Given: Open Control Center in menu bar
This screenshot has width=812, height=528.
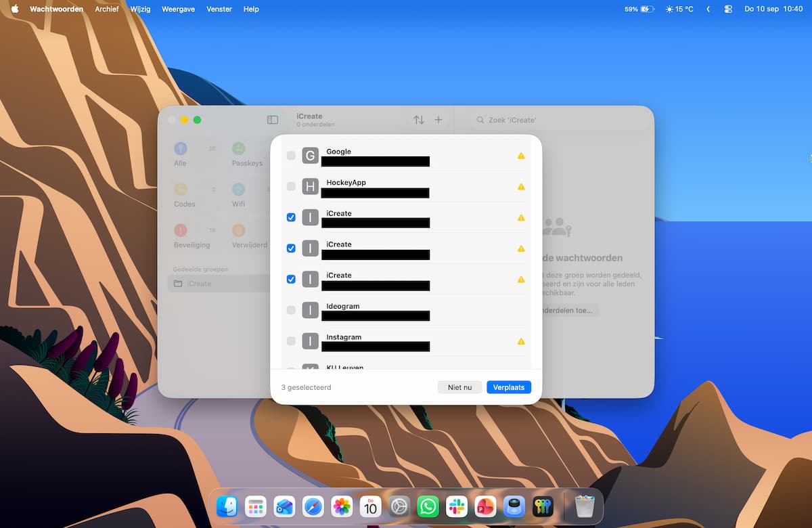Looking at the screenshot, I should (728, 9).
